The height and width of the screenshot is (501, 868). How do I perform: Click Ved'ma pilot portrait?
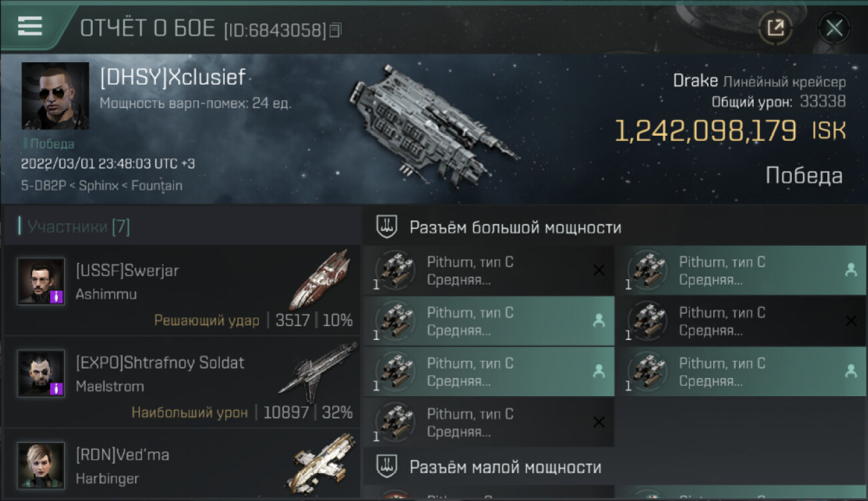pyautogui.click(x=41, y=466)
